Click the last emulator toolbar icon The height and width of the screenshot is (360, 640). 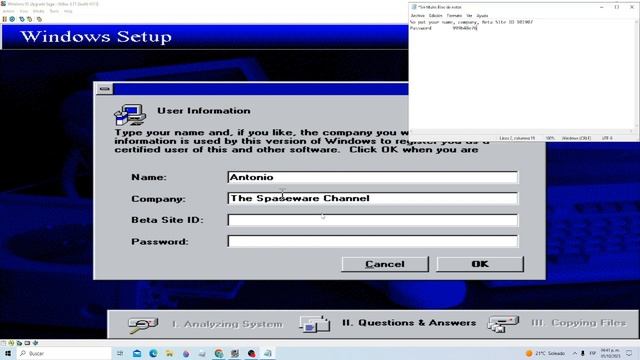point(39,19)
